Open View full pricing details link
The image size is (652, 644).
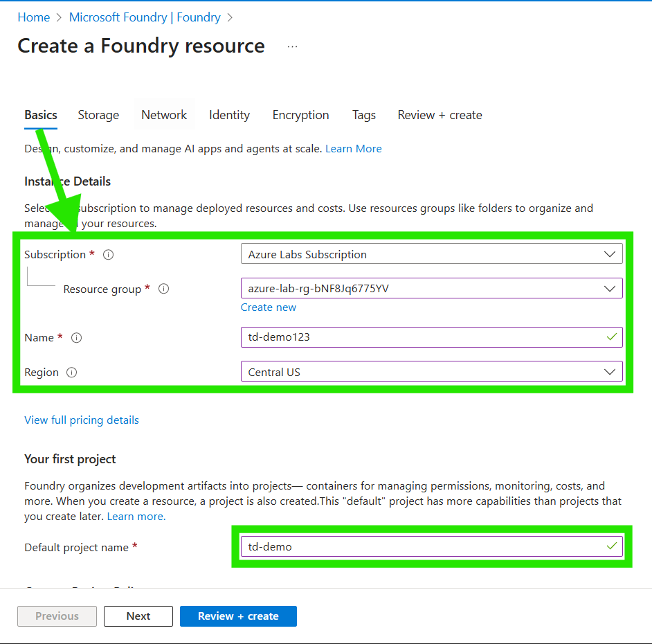tap(82, 420)
